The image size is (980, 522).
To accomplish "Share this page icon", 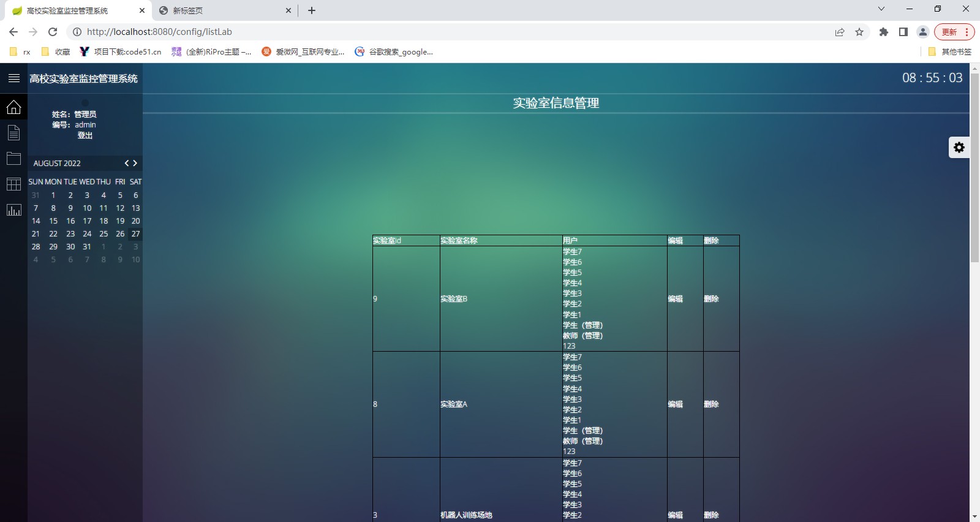I will pyautogui.click(x=840, y=32).
